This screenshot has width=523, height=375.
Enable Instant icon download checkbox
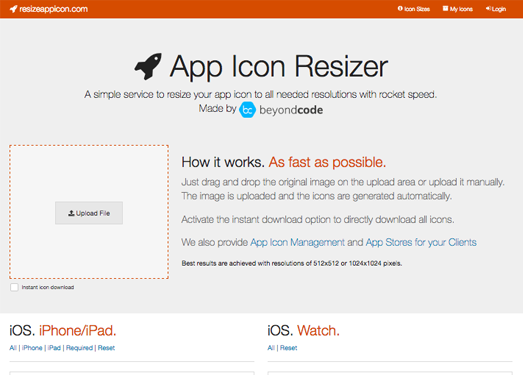pos(14,287)
